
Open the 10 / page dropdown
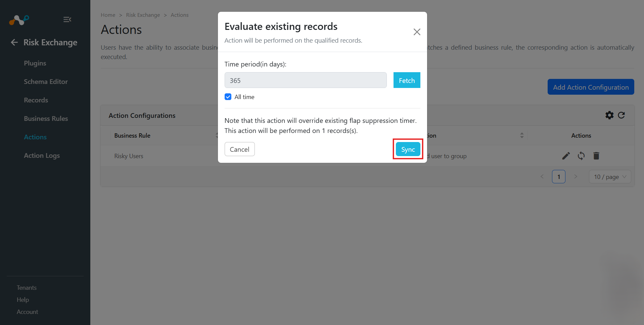coord(610,177)
